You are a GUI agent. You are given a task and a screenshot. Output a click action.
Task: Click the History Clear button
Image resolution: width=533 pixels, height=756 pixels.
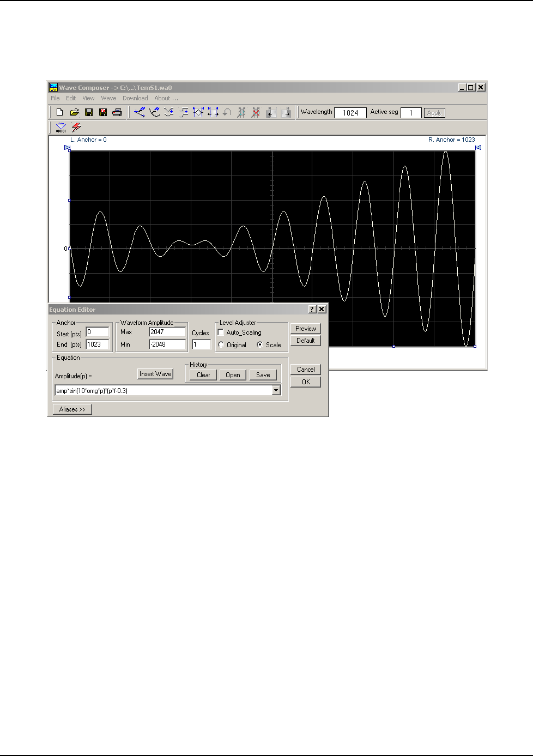tap(203, 375)
